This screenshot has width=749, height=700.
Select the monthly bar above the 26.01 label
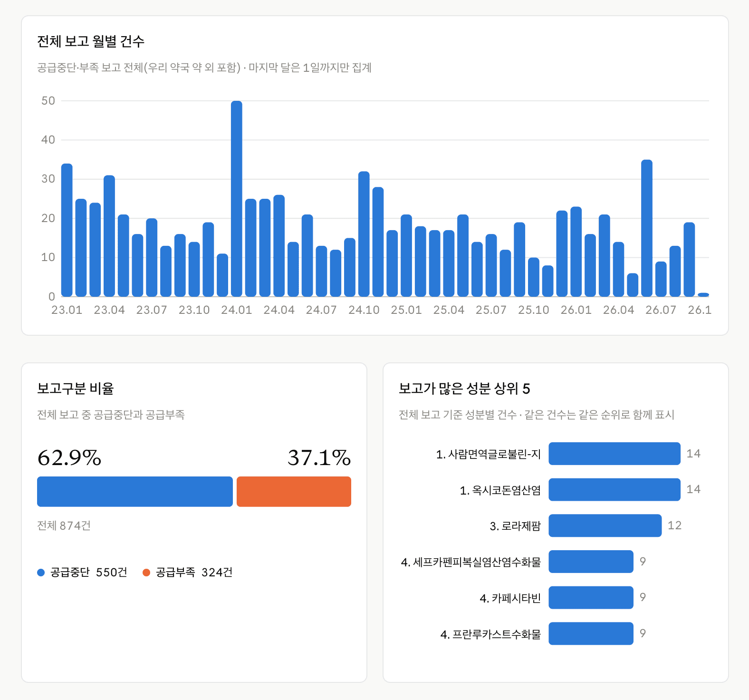coord(576,252)
